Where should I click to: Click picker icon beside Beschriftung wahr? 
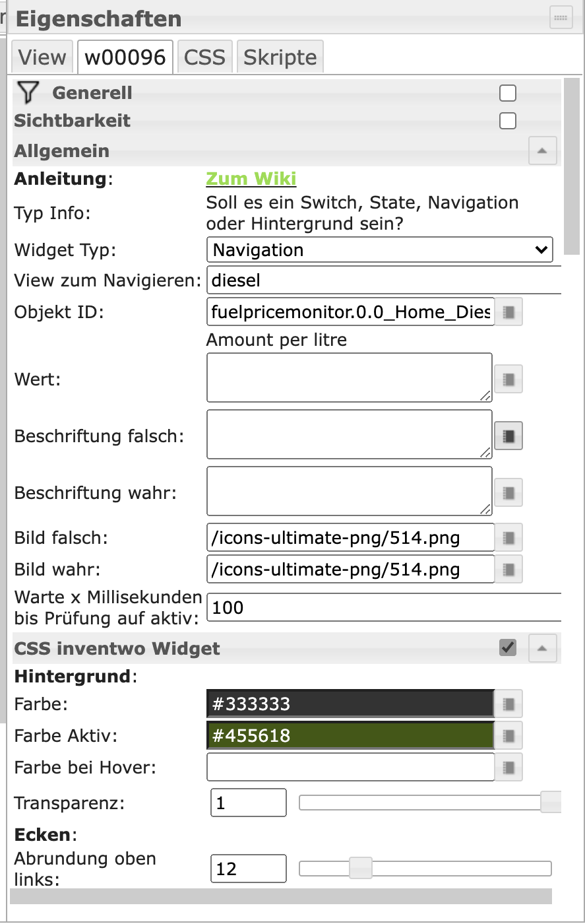pyautogui.click(x=508, y=492)
